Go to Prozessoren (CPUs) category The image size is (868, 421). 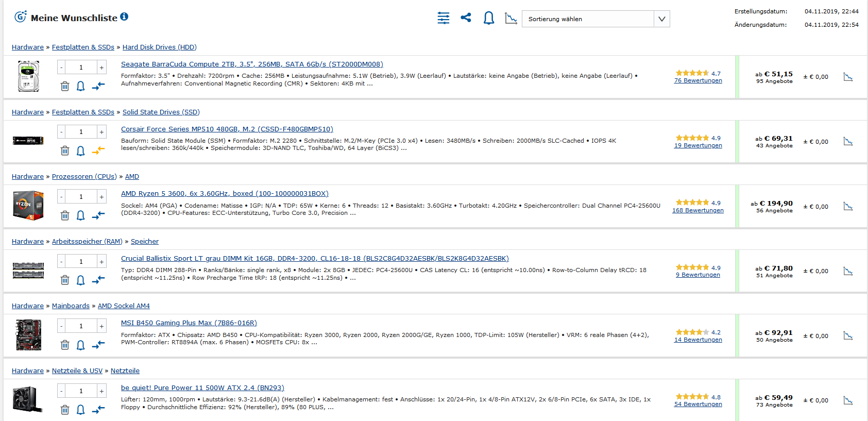(x=84, y=177)
